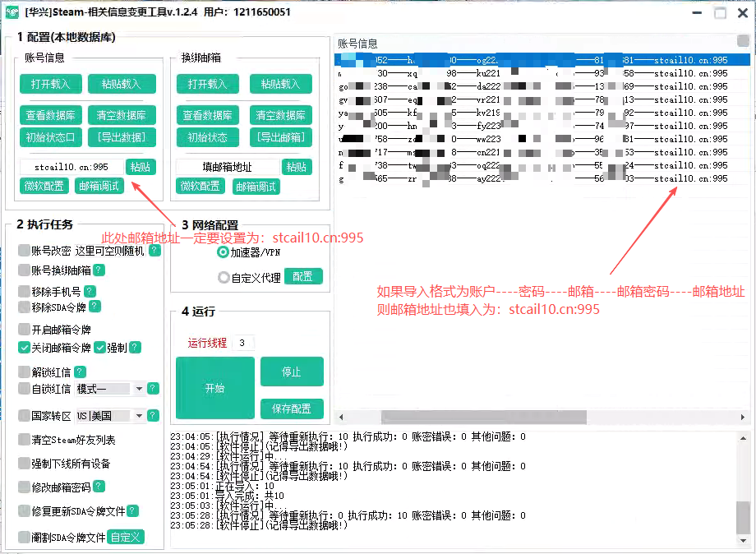Image resolution: width=756 pixels, height=554 pixels.
Task: Click the 填邮箱地址 input field
Action: tap(228, 167)
